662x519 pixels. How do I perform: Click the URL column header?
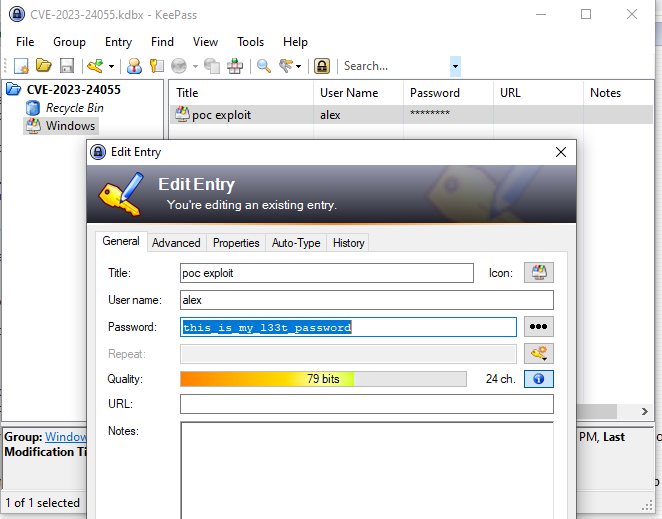pos(538,92)
